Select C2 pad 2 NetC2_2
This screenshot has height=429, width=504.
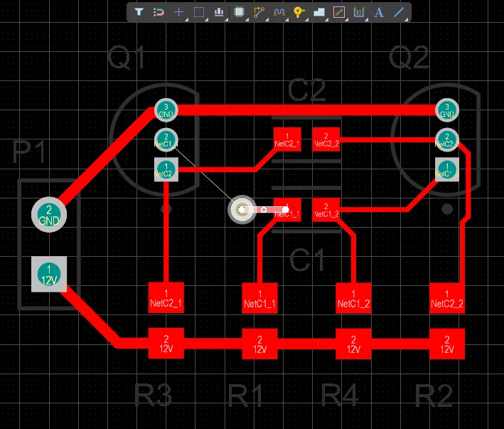tap(326, 140)
